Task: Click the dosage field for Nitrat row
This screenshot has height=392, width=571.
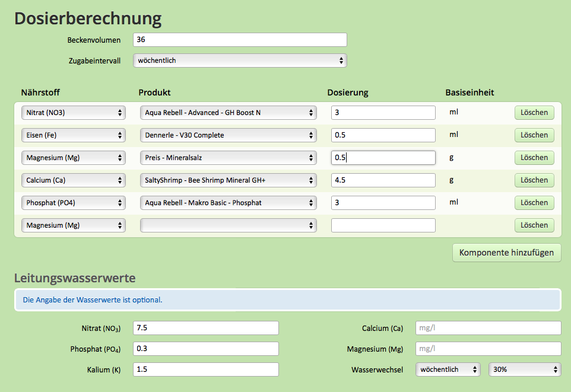Action: (383, 113)
